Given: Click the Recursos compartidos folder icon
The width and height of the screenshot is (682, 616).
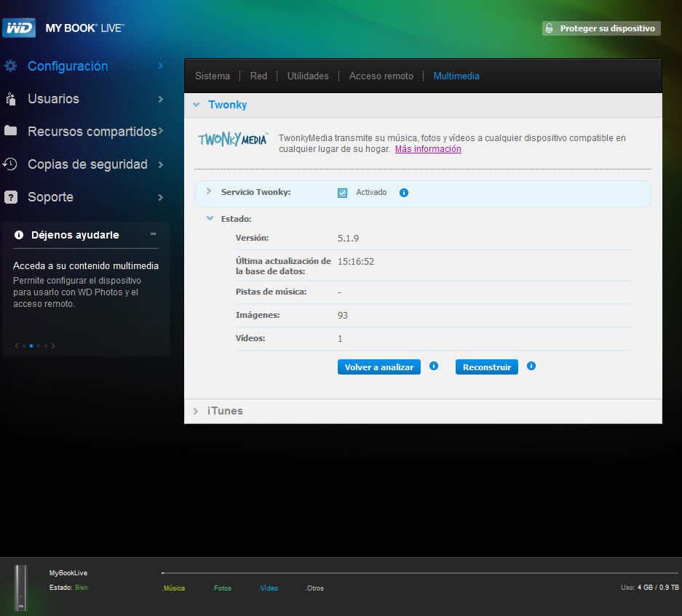Looking at the screenshot, I should pos(10,131).
